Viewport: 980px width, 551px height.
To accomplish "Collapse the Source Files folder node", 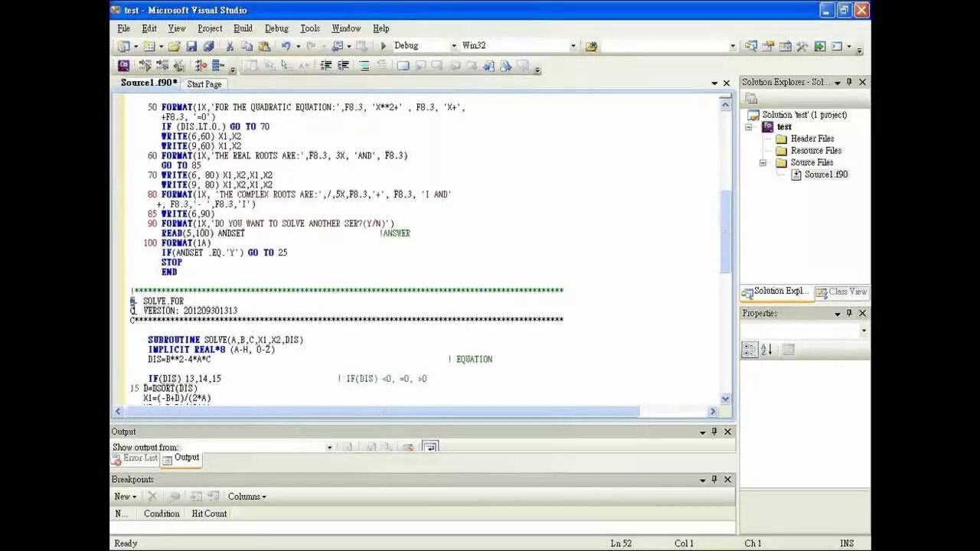I will 763,163.
